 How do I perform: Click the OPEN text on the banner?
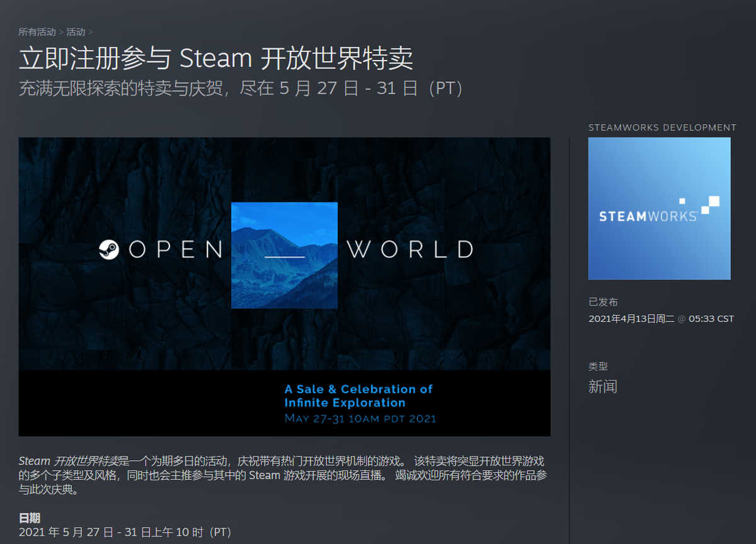(176, 250)
